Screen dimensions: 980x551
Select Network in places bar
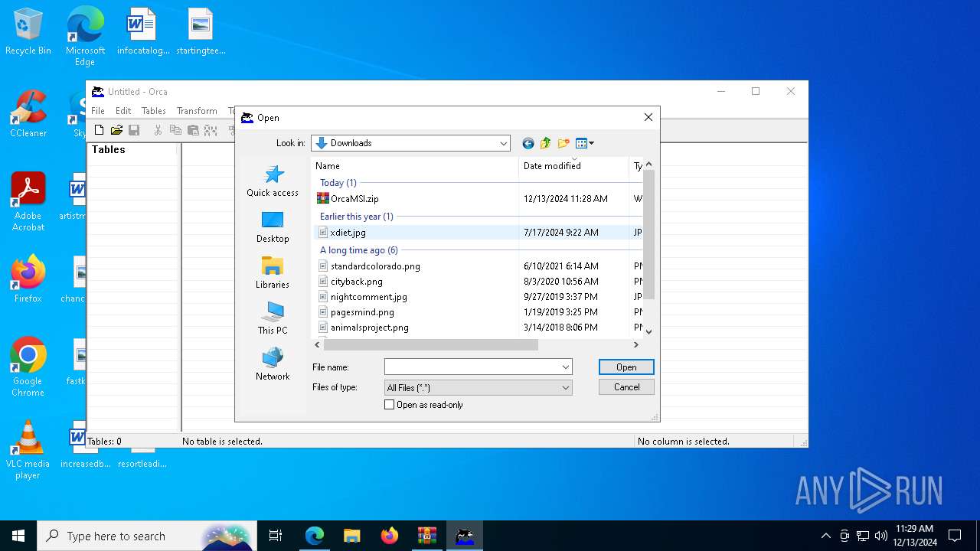click(x=273, y=365)
